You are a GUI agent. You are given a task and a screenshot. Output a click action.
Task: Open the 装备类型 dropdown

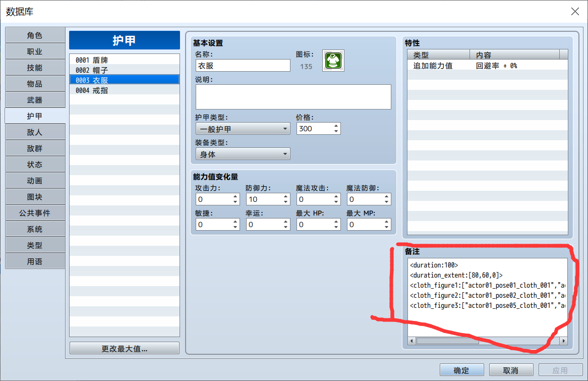243,154
